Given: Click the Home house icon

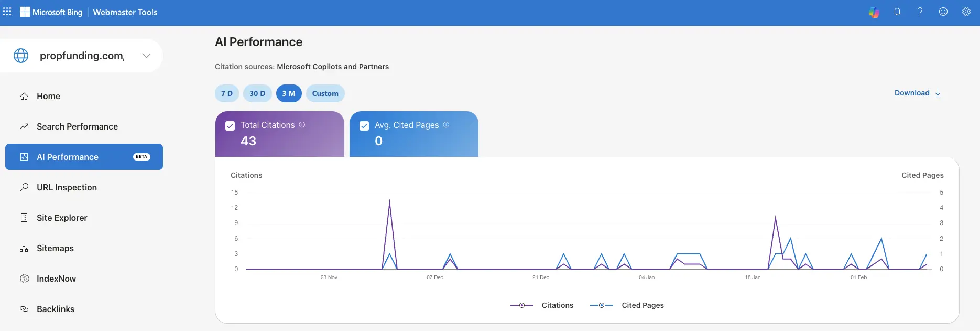Looking at the screenshot, I should (24, 96).
